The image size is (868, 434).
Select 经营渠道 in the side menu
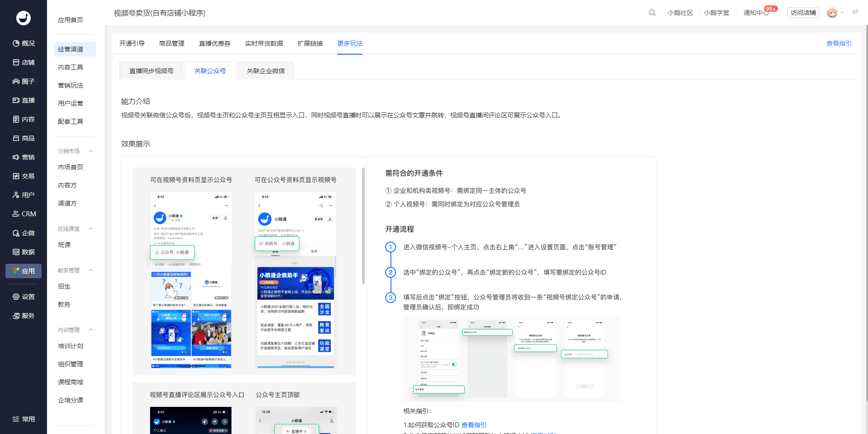pos(75,49)
